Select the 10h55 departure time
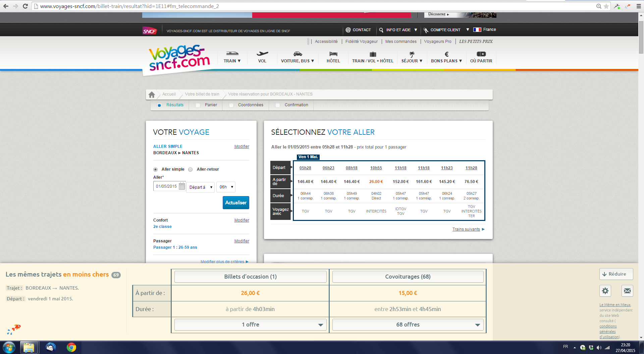644x354 pixels. tap(376, 168)
